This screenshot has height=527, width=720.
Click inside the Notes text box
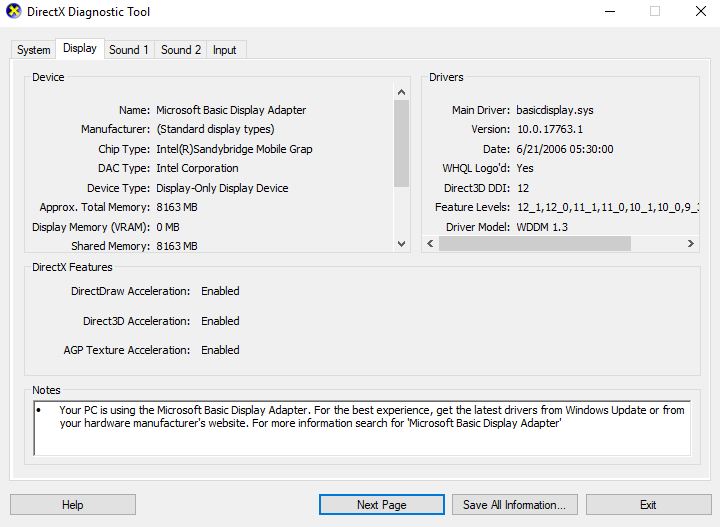(362, 428)
